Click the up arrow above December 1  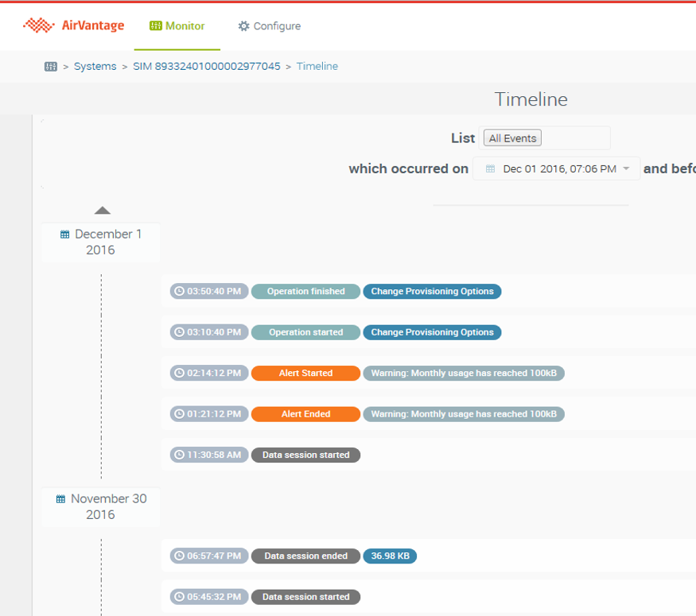pos(102,211)
